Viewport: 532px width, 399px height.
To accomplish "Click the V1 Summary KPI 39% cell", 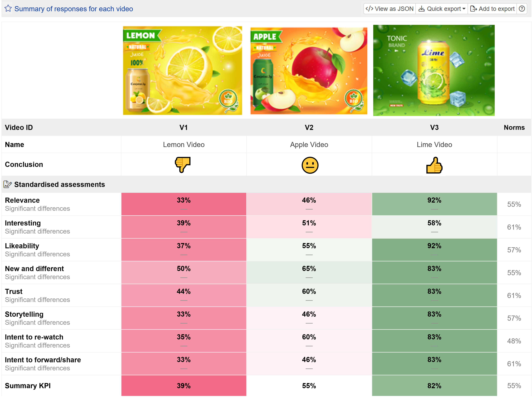I will click(183, 386).
